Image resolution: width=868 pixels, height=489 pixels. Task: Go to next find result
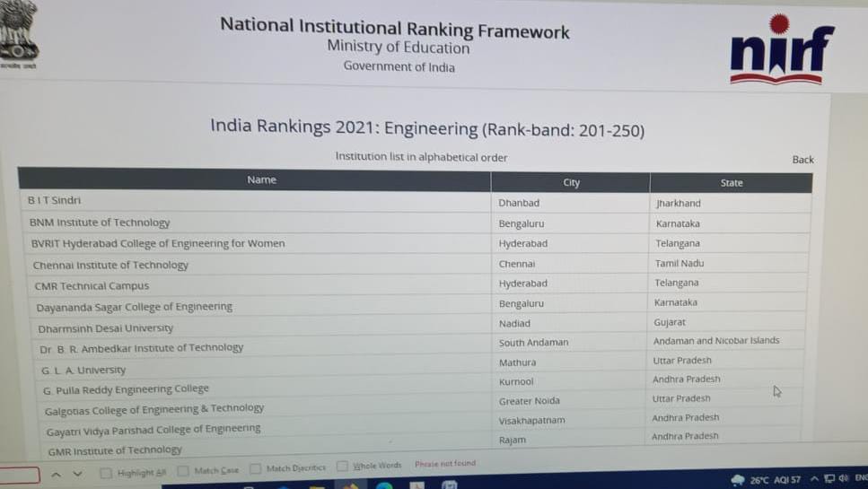tap(77, 474)
